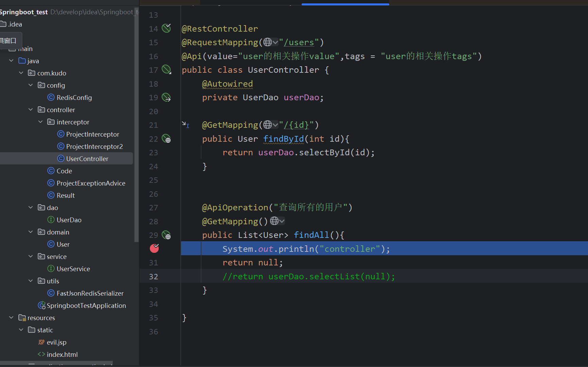Click the FastJsonRedisSerializer class icon
The width and height of the screenshot is (588, 367).
[51, 293]
